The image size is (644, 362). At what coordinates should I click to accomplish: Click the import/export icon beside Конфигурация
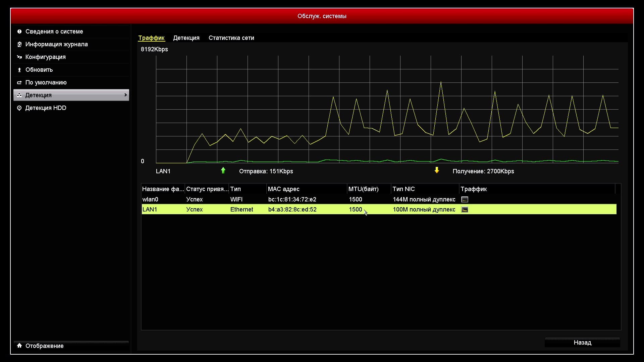pos(19,57)
